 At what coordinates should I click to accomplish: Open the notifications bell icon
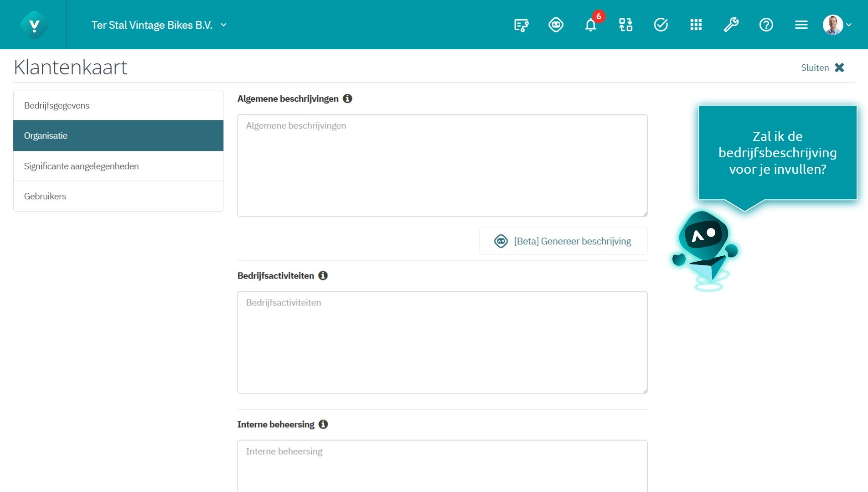point(590,25)
